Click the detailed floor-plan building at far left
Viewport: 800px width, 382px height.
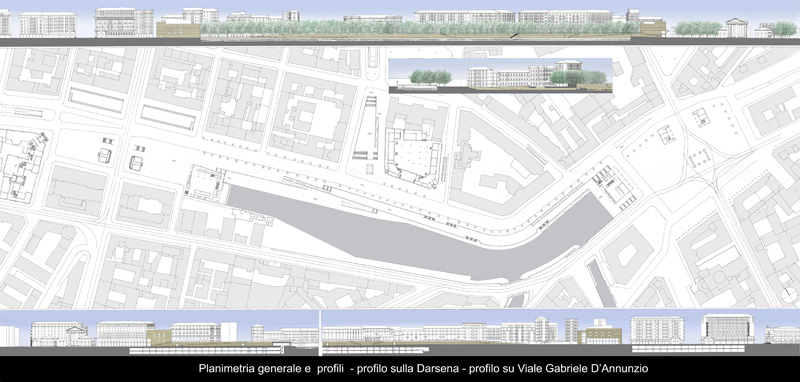[21, 166]
